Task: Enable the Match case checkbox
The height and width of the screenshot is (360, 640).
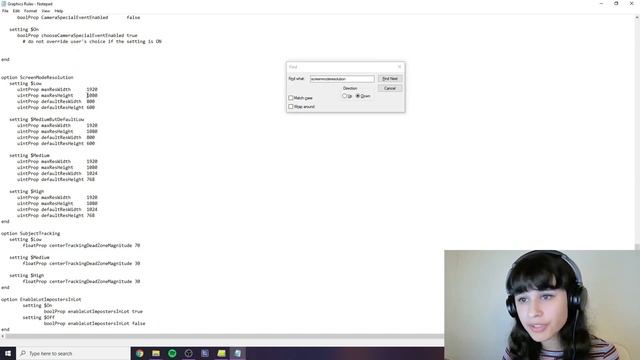Action: pos(291,98)
